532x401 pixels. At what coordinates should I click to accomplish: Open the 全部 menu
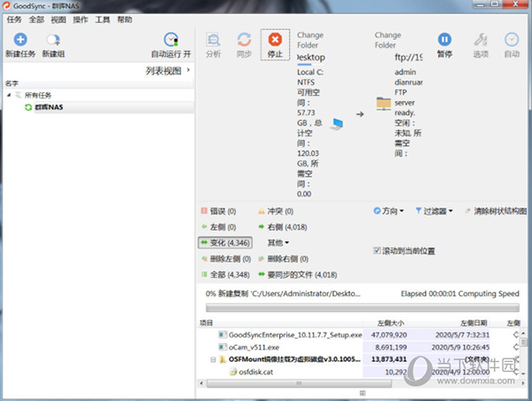click(x=36, y=20)
